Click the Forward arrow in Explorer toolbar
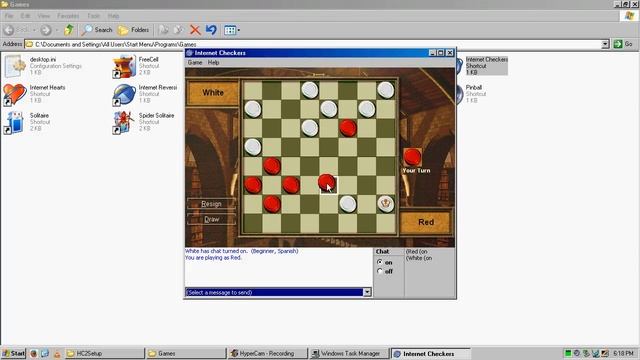Image resolution: width=640 pixels, height=360 pixels. [x=46, y=30]
